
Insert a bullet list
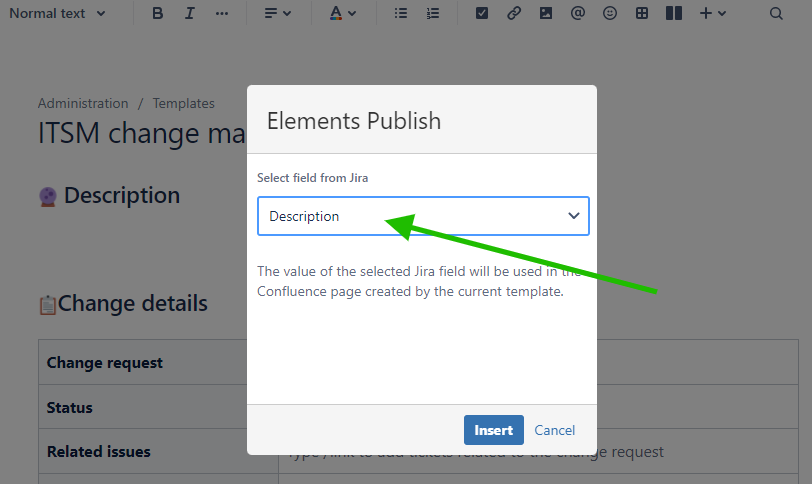tap(401, 14)
